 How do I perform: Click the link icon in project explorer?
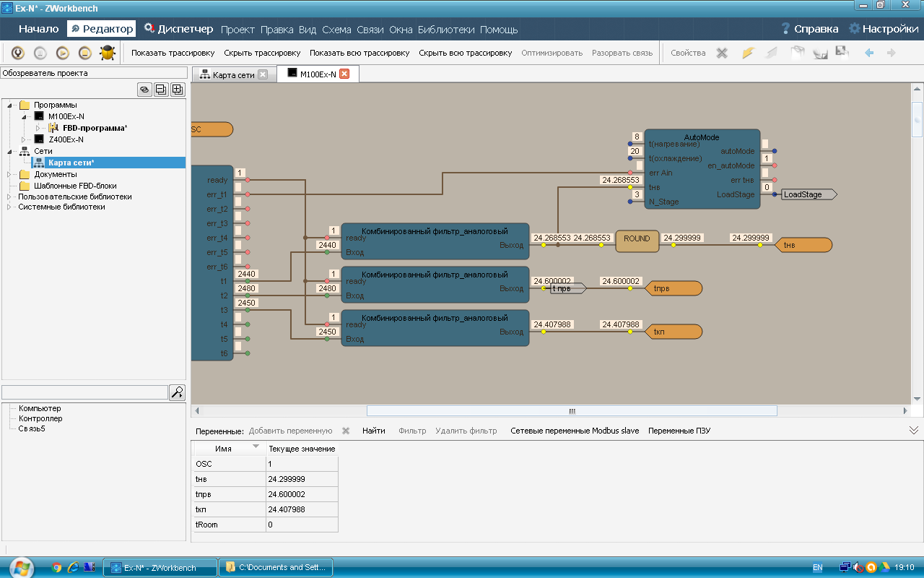(144, 90)
